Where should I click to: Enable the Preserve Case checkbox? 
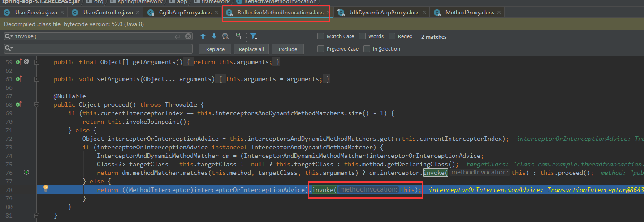[x=320, y=48]
